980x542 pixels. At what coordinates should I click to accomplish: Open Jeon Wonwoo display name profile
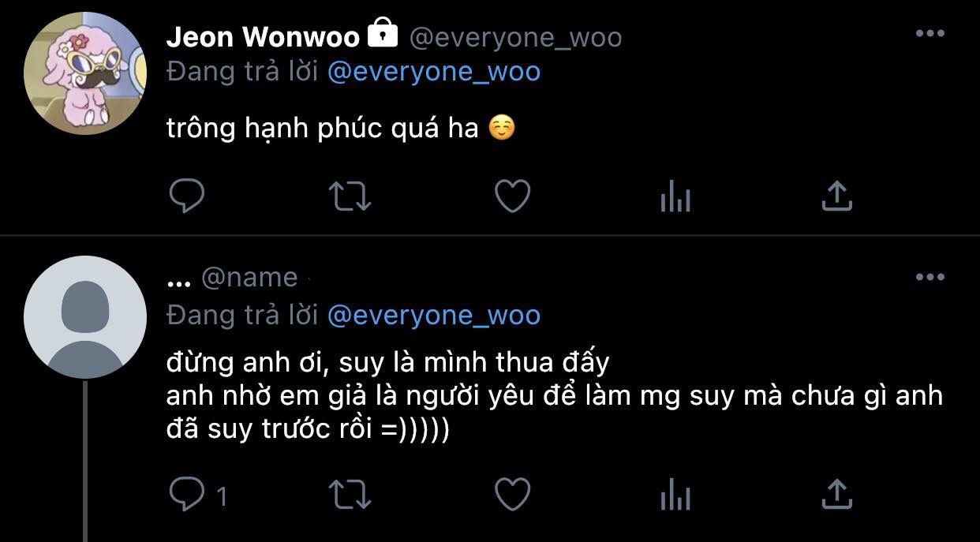[264, 36]
